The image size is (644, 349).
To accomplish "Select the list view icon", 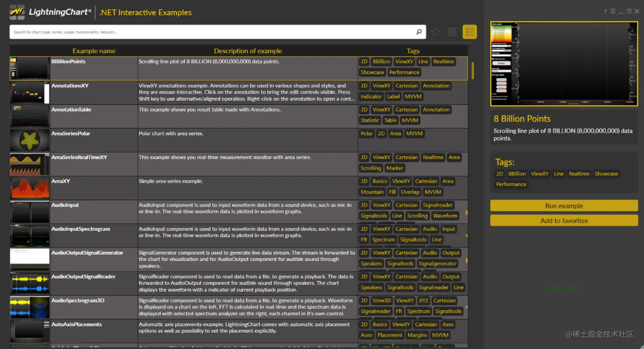I will point(470,32).
